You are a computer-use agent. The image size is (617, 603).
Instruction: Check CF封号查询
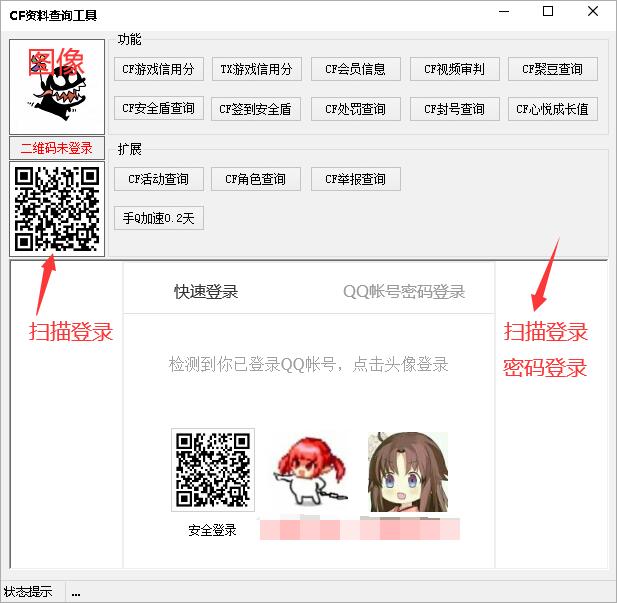click(454, 109)
